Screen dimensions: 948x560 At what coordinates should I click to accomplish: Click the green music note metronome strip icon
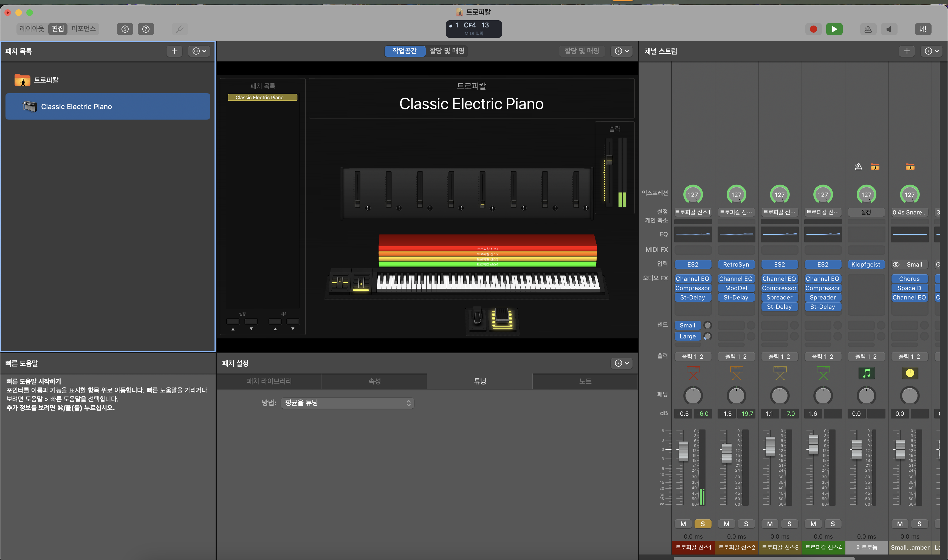tap(867, 373)
